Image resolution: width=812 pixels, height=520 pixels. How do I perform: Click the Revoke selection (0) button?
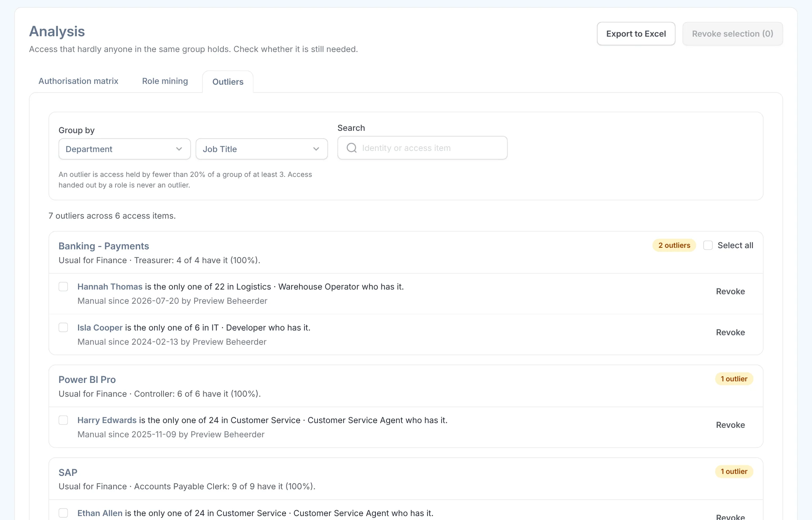[x=732, y=34]
